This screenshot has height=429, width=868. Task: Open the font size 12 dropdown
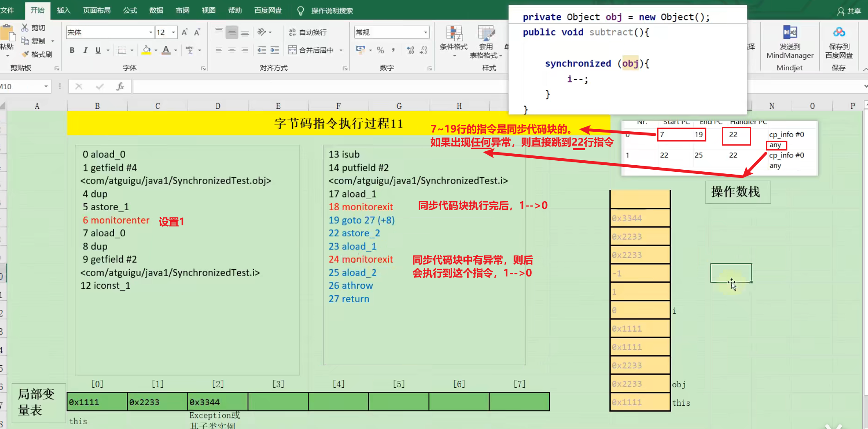174,32
